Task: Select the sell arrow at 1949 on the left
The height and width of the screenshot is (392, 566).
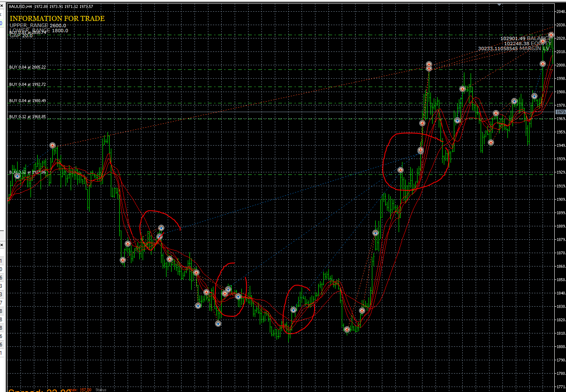Action: (52, 146)
